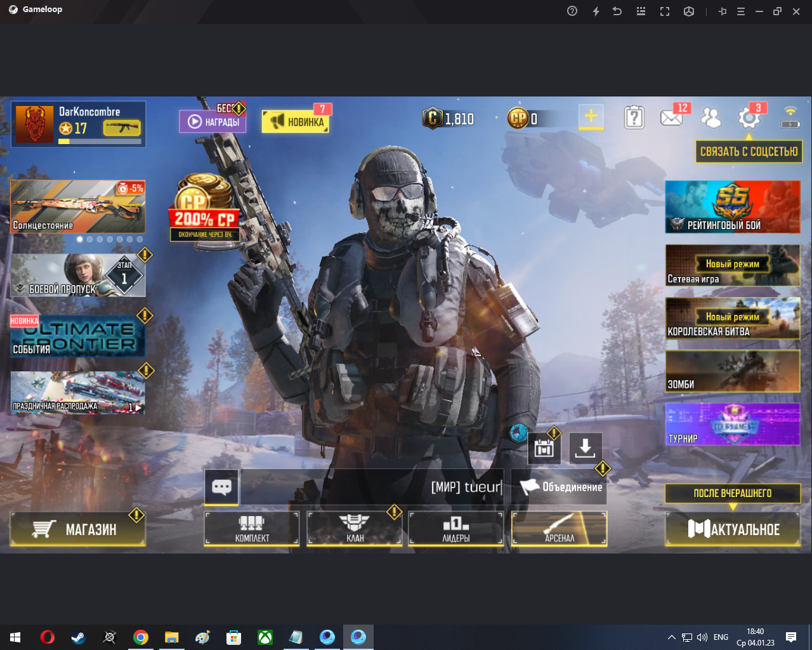Select Сетевая игра multiplayer mode
Screen dimensions: 812x650
click(733, 265)
